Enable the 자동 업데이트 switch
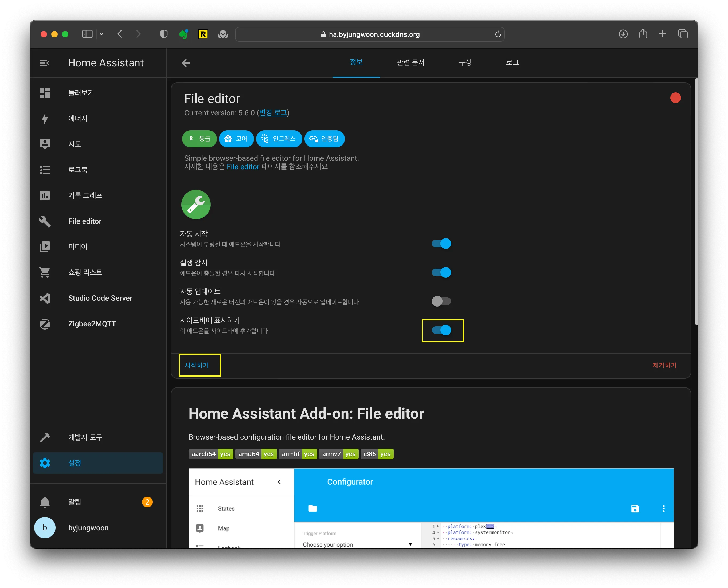Screen dimensions: 728x588 tap(441, 301)
